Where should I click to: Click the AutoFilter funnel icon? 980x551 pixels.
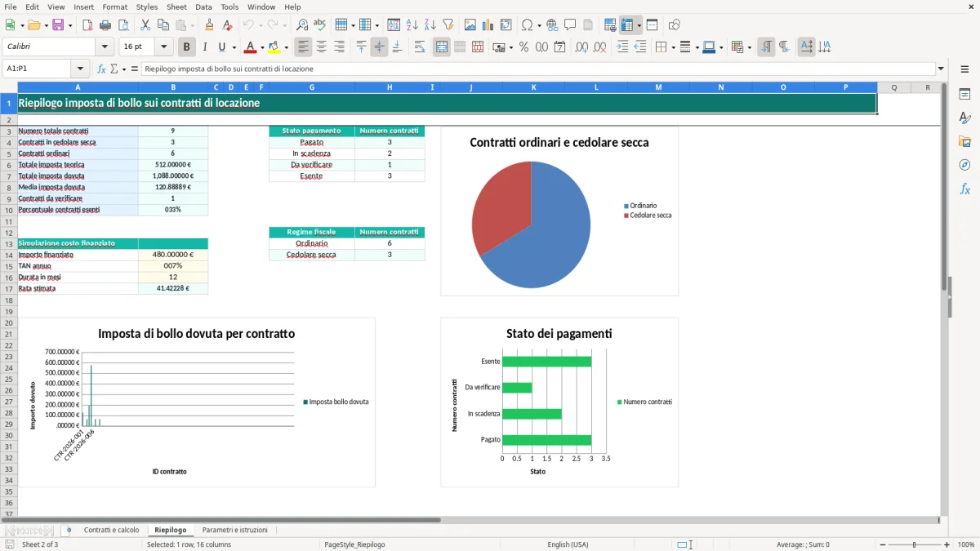click(448, 24)
